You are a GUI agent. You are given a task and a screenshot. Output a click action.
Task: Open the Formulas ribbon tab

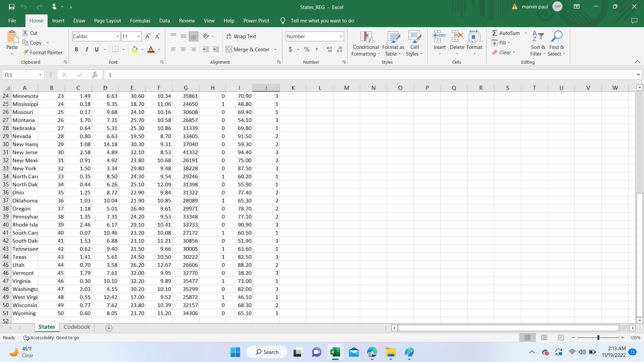tap(140, 20)
